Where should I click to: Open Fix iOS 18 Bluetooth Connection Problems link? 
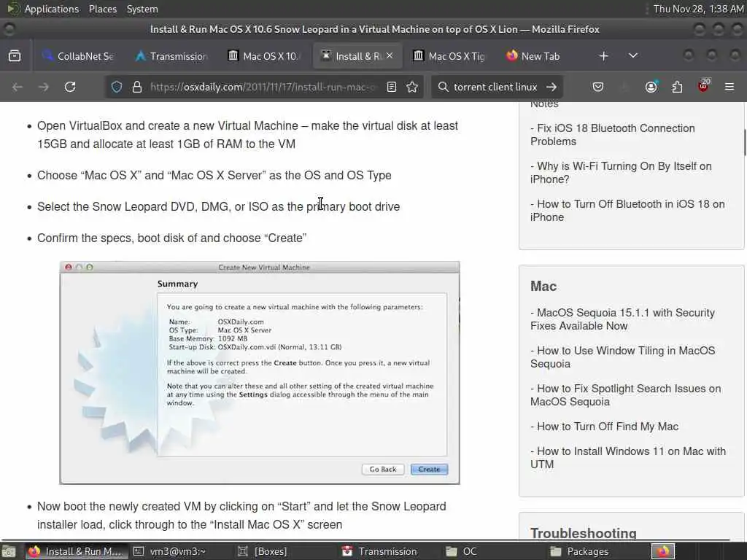click(x=613, y=135)
